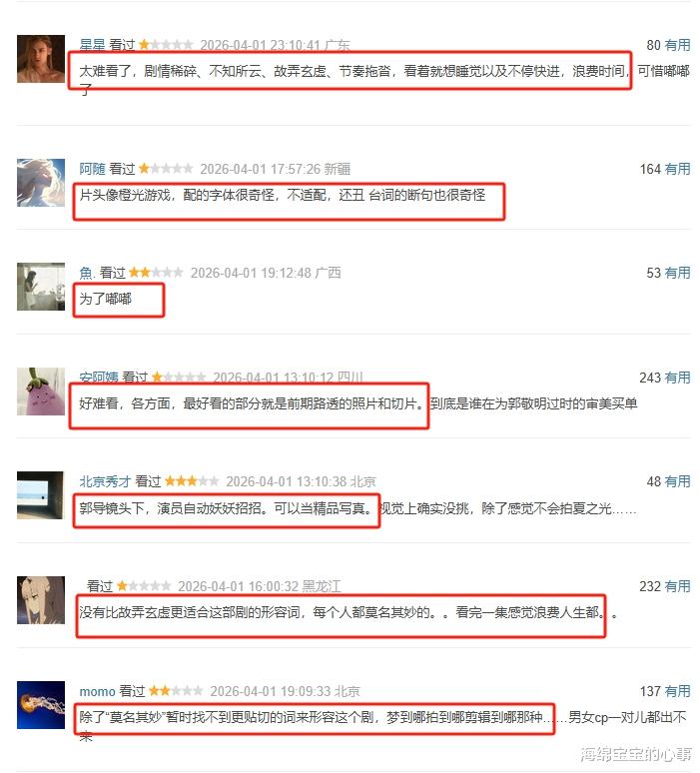
Task: Mark the 164-vote review as 有用
Action: pyautogui.click(x=677, y=169)
